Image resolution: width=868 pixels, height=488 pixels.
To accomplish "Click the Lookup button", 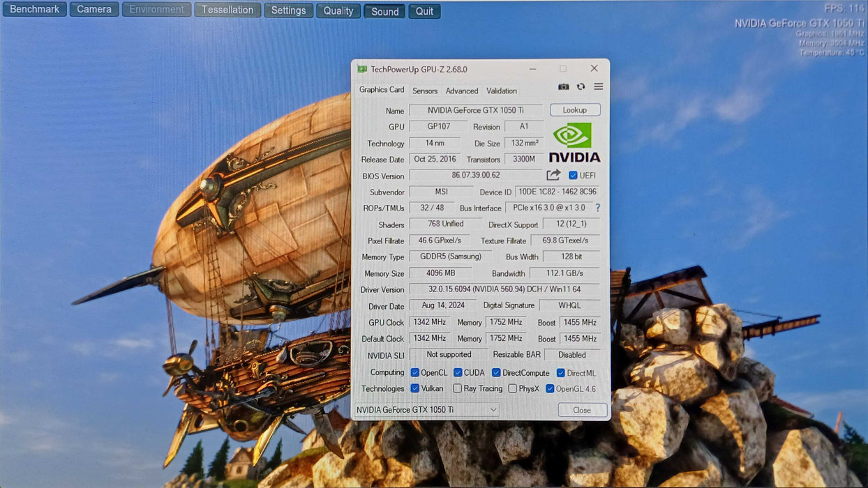I will [575, 110].
